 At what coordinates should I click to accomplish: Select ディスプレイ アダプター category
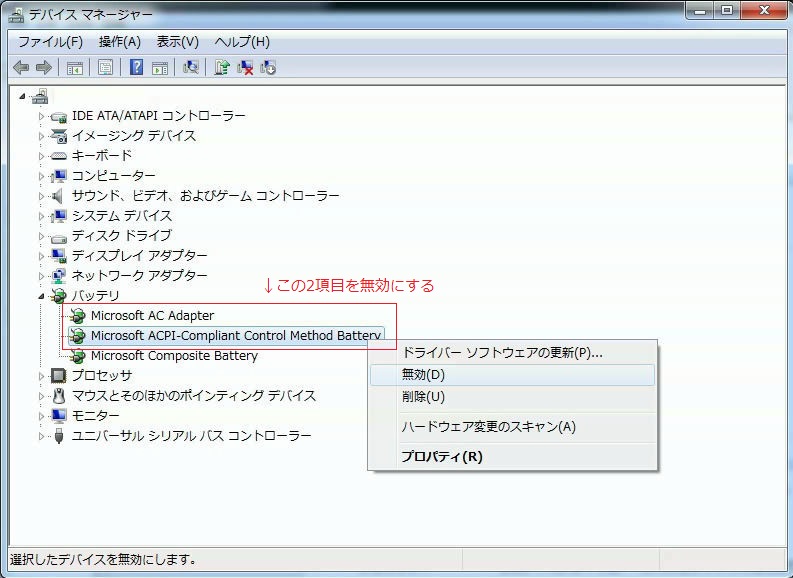click(139, 255)
